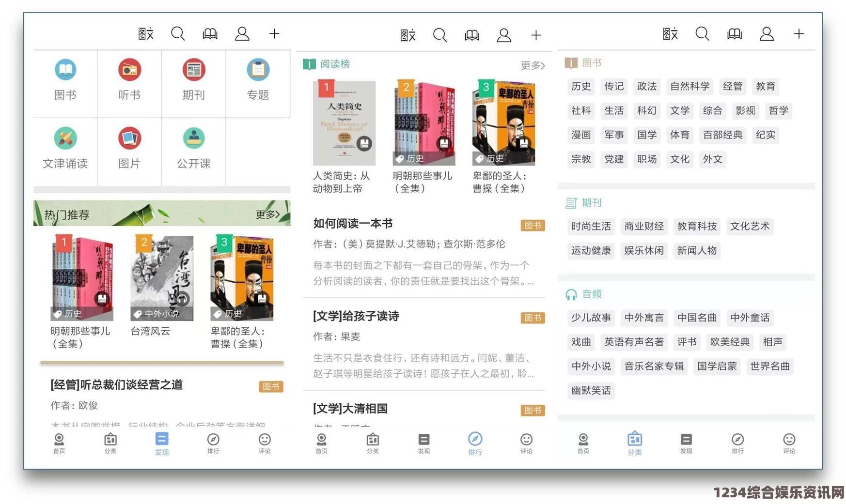Tap 数 icon in right screen header
846x504 pixels.
[670, 33]
